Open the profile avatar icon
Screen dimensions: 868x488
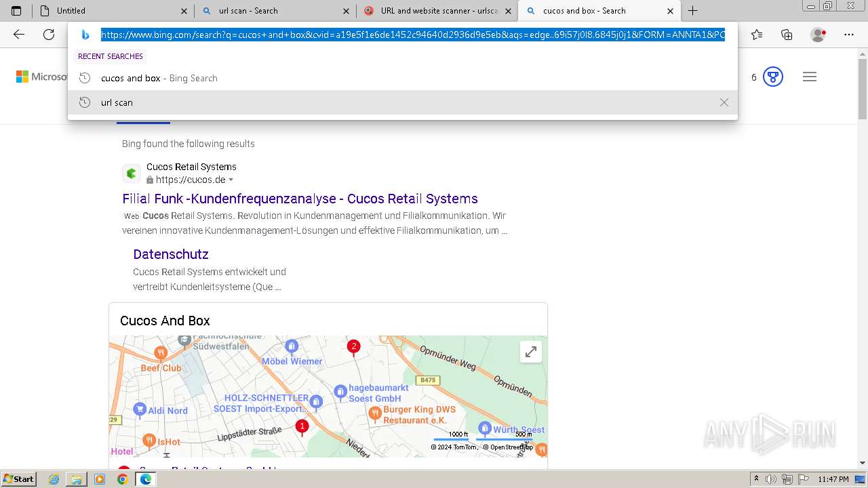click(x=818, y=35)
